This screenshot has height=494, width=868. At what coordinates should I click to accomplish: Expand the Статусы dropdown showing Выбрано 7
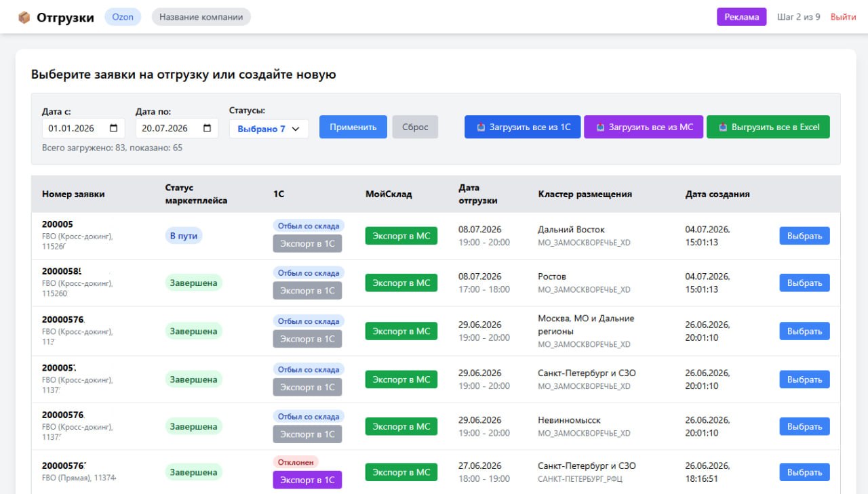269,129
